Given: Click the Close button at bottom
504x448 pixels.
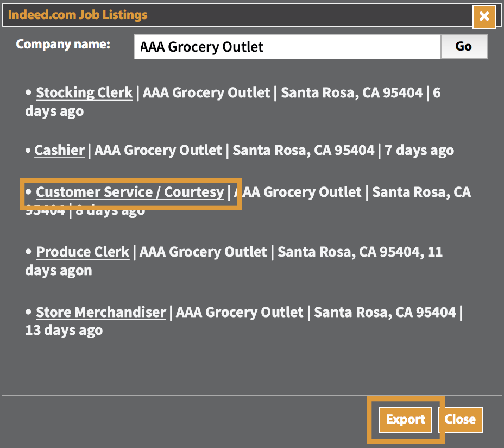Looking at the screenshot, I should pos(461,420).
